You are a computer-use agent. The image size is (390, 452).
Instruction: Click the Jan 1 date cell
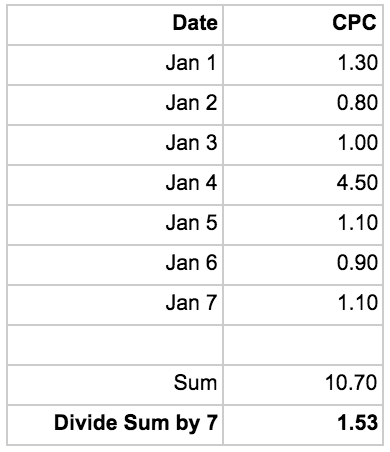pyautogui.click(x=115, y=65)
